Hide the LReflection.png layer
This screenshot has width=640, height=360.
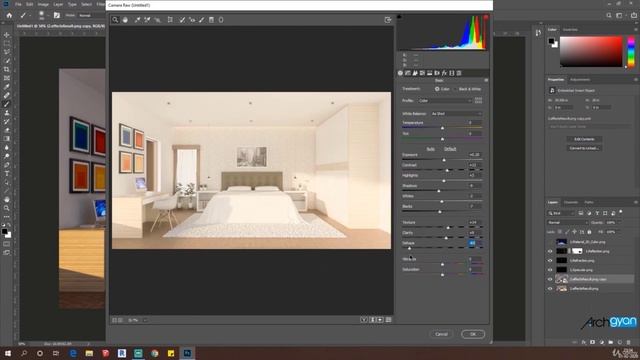(550, 251)
